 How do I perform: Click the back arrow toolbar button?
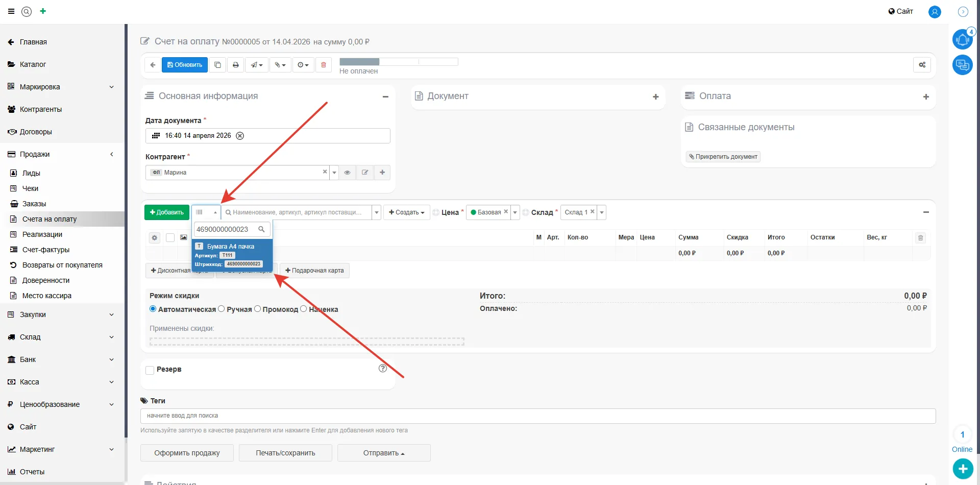pos(153,65)
